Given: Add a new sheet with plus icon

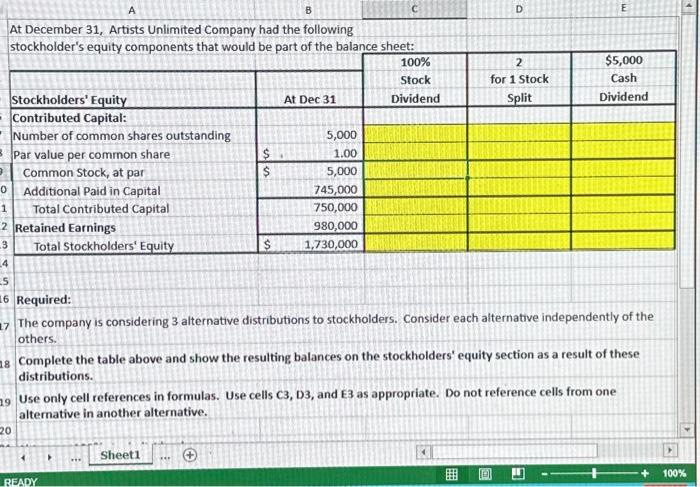Looking at the screenshot, I should click(190, 455).
